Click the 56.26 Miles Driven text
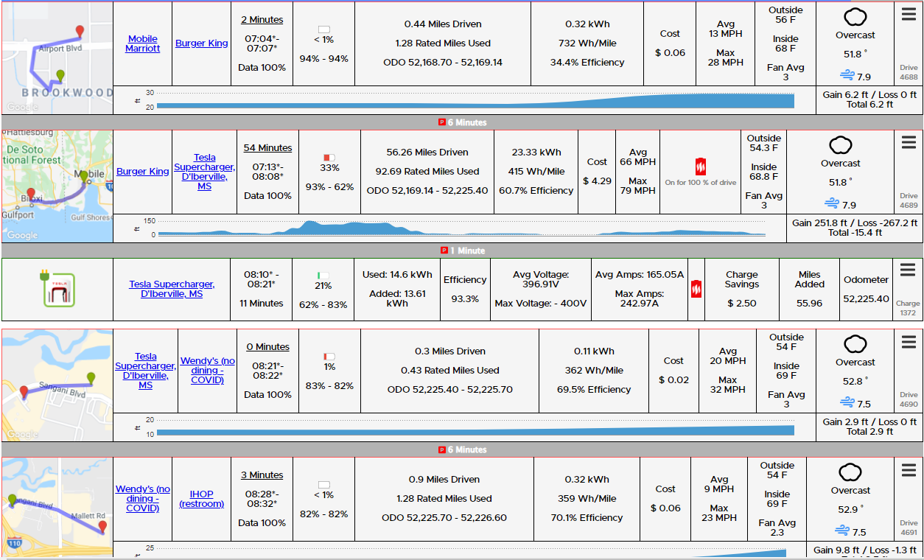 pyautogui.click(x=427, y=153)
